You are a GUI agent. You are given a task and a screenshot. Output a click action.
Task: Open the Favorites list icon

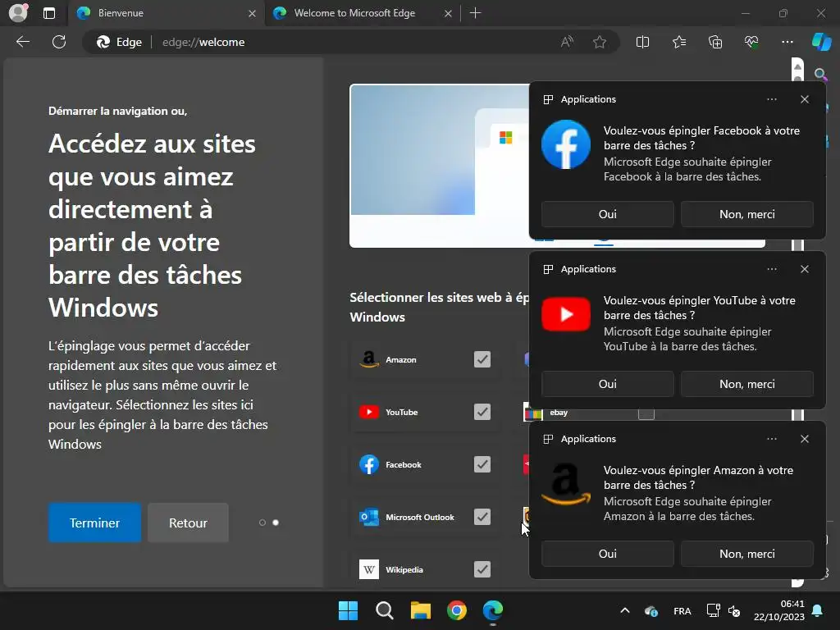(678, 42)
